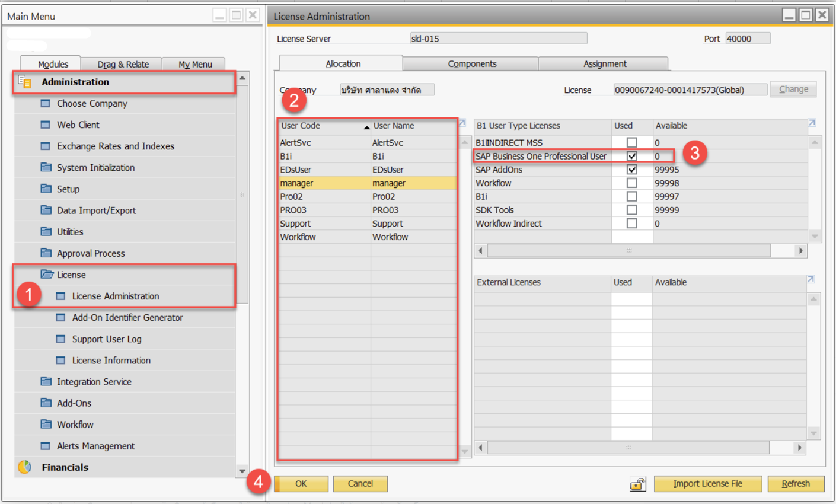This screenshot has height=504, width=836.
Task: Click the Port field showing 40000
Action: [x=748, y=39]
